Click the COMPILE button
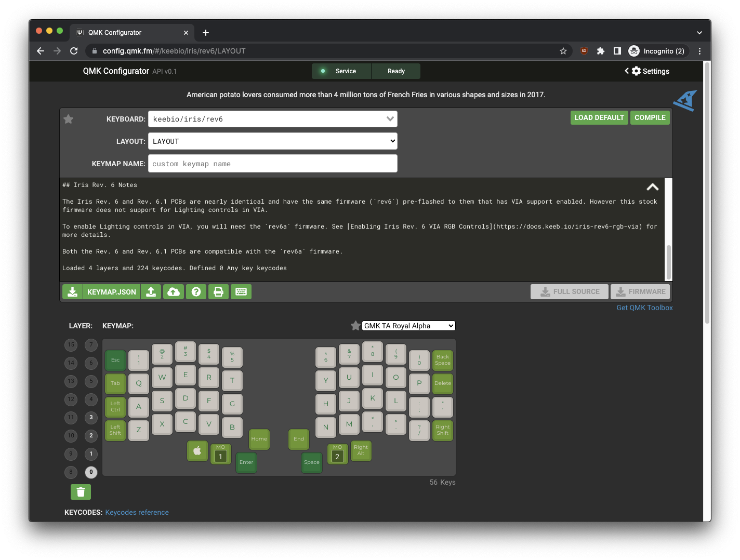The width and height of the screenshot is (740, 560). (650, 117)
